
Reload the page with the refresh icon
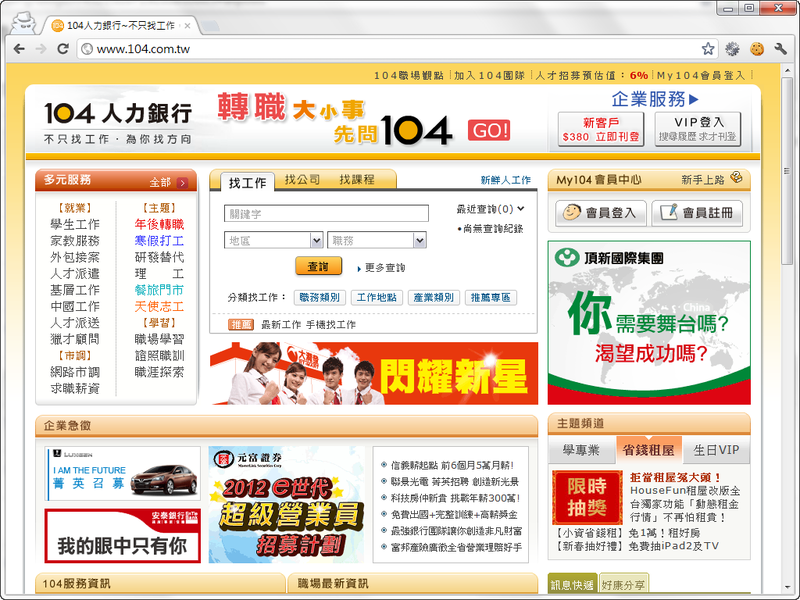coord(63,48)
